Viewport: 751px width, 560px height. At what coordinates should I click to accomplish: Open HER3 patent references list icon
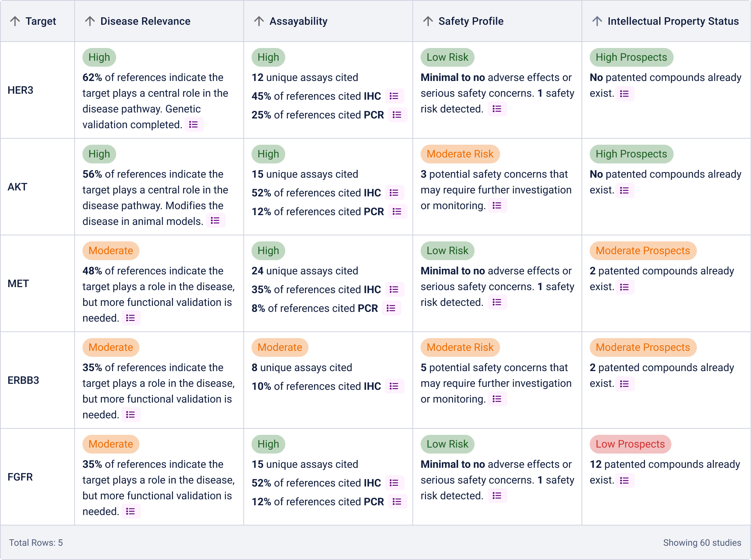pos(625,93)
